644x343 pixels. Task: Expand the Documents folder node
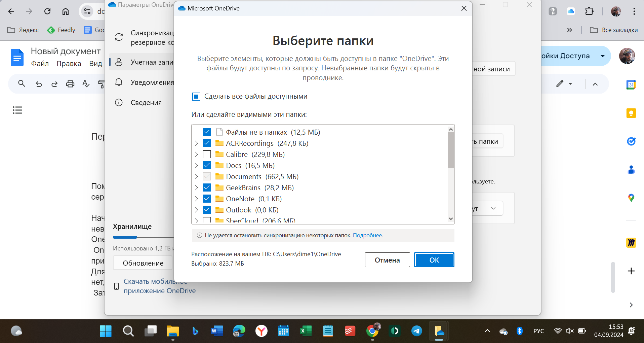[197, 177]
